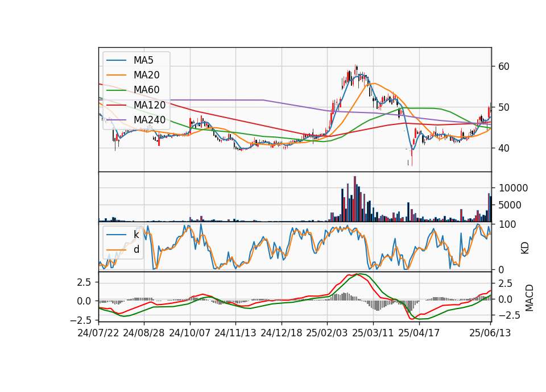This screenshot has width=546, height=392.
Task: Click the 24/08/28 date axis label
Action: click(x=144, y=333)
